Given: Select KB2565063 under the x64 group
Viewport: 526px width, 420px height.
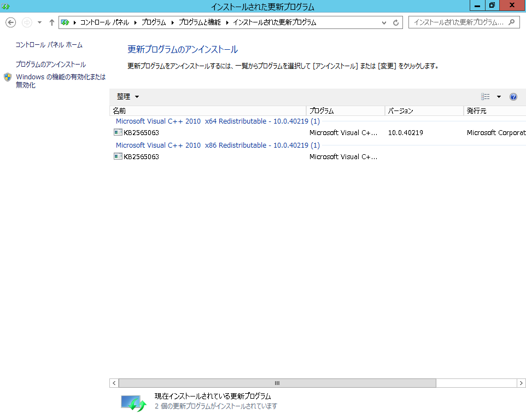Looking at the screenshot, I should 141,132.
